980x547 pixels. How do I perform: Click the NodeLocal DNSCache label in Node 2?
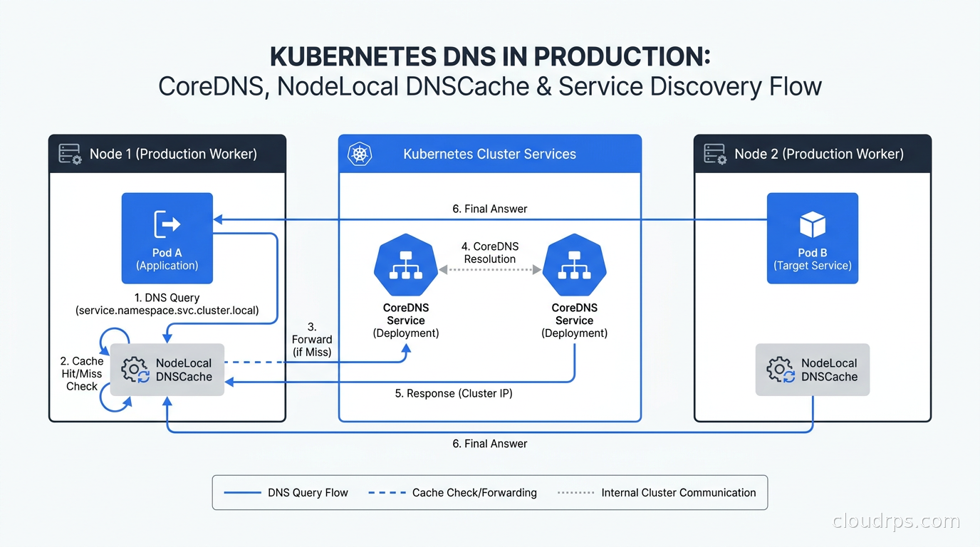[829, 370]
